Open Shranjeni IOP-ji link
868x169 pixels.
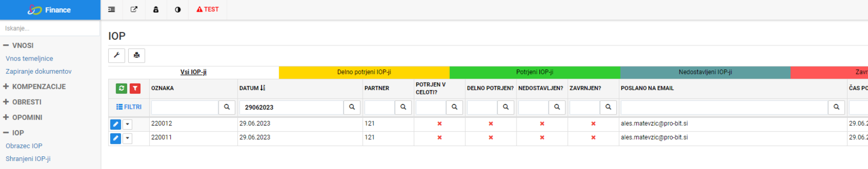[28, 159]
